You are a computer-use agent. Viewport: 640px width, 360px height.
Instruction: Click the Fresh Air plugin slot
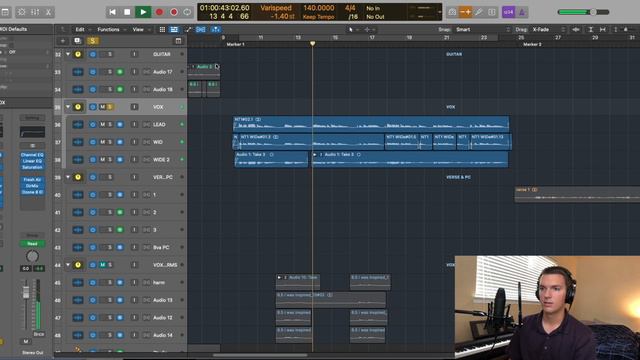[32, 180]
